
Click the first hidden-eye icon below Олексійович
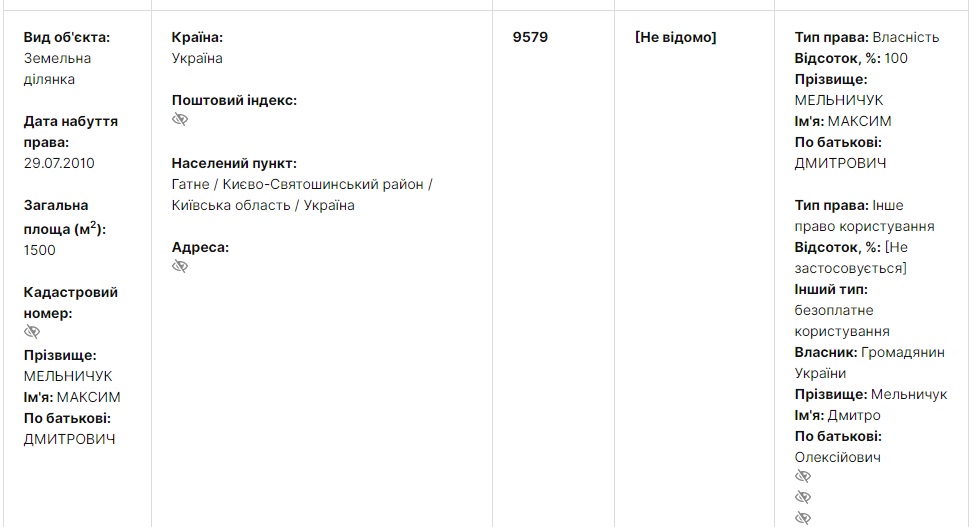click(x=803, y=477)
